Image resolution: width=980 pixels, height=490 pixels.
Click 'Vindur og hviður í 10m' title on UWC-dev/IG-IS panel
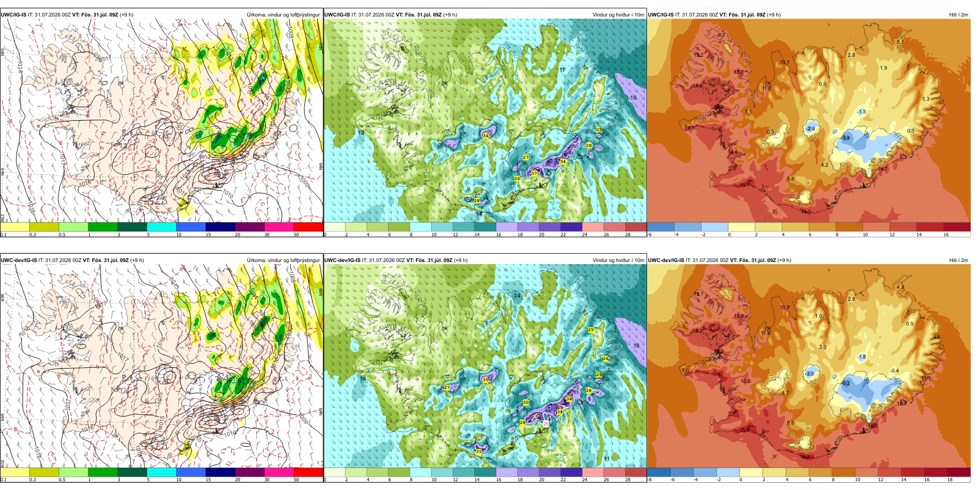(x=618, y=260)
